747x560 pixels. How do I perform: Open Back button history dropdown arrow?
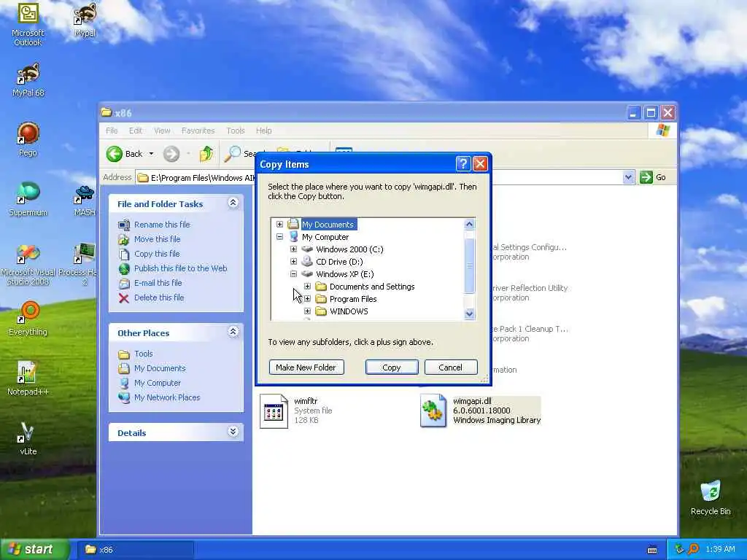(151, 154)
